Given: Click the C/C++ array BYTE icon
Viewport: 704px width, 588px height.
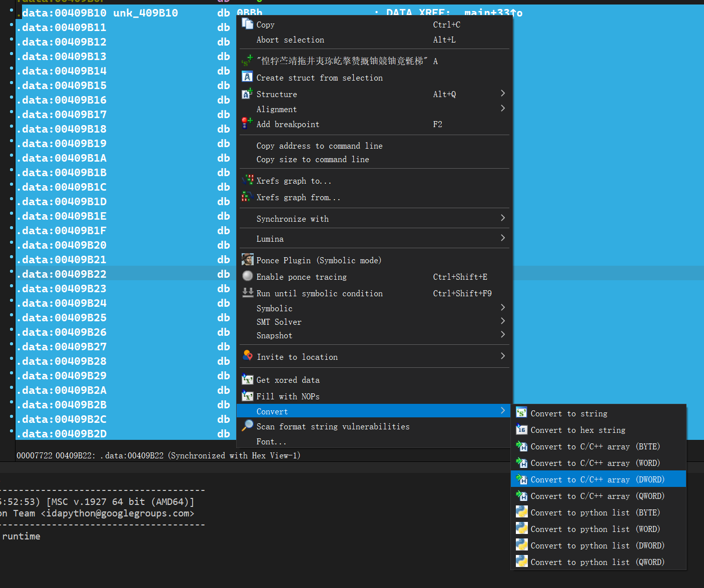Looking at the screenshot, I should pos(521,446).
